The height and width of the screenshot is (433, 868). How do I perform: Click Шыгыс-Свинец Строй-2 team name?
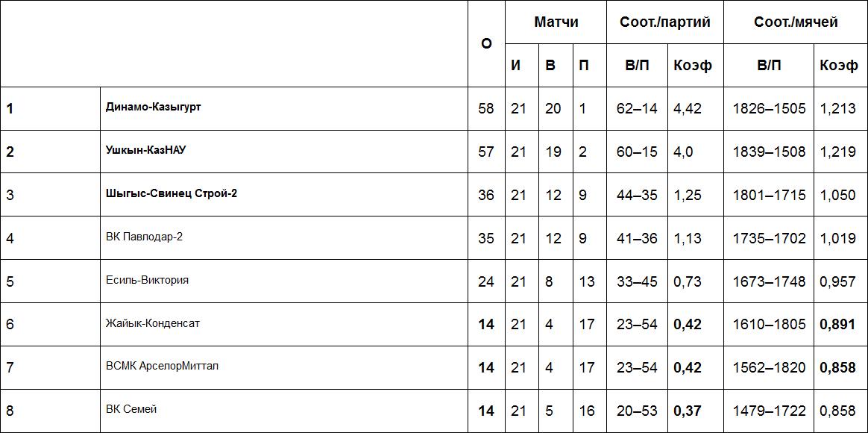tap(172, 193)
